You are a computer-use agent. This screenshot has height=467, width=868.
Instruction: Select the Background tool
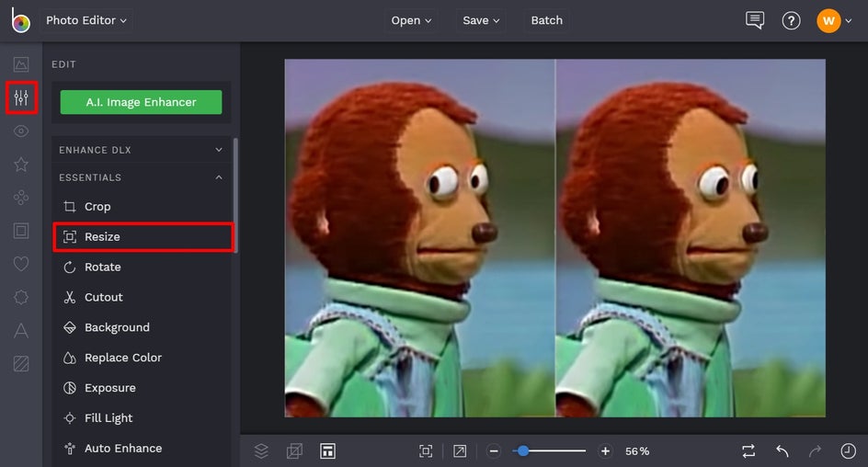click(x=142, y=327)
